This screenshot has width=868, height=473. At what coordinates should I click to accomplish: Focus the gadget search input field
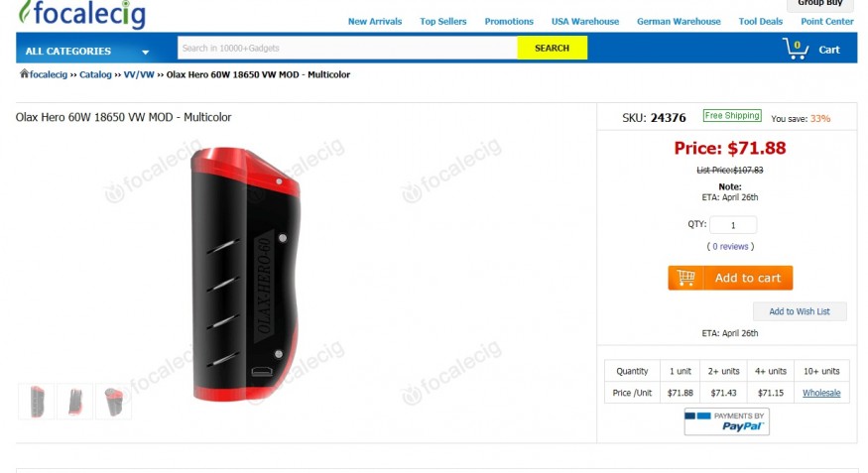[x=347, y=49]
